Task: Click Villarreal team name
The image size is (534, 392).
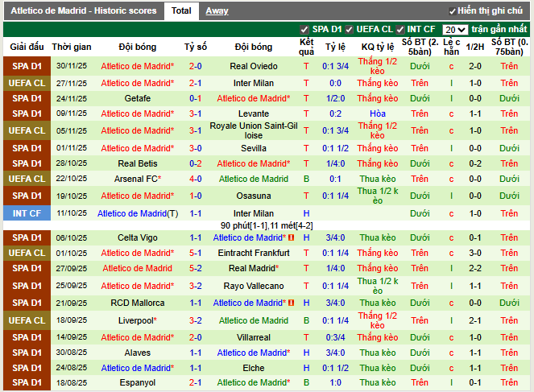Action: [x=254, y=337]
